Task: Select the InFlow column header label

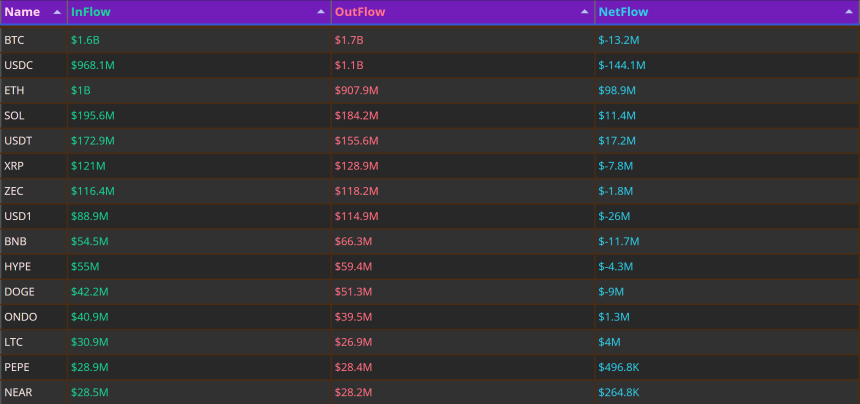Action: pos(90,12)
